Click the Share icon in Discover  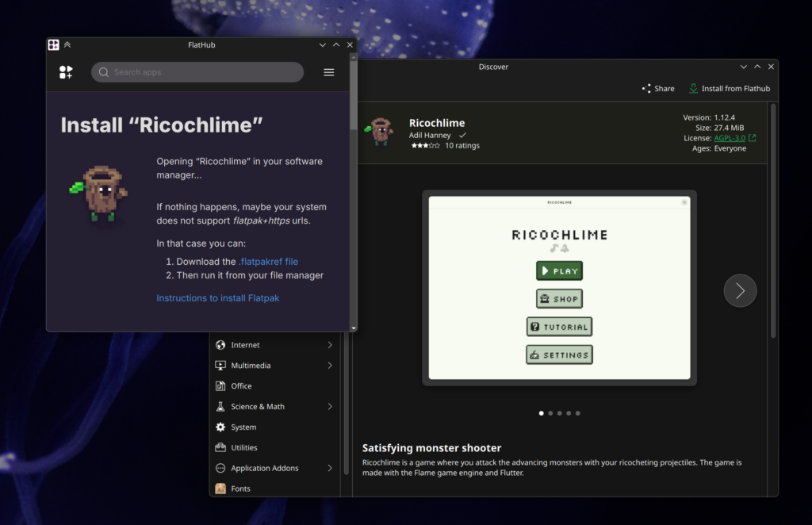pos(646,89)
